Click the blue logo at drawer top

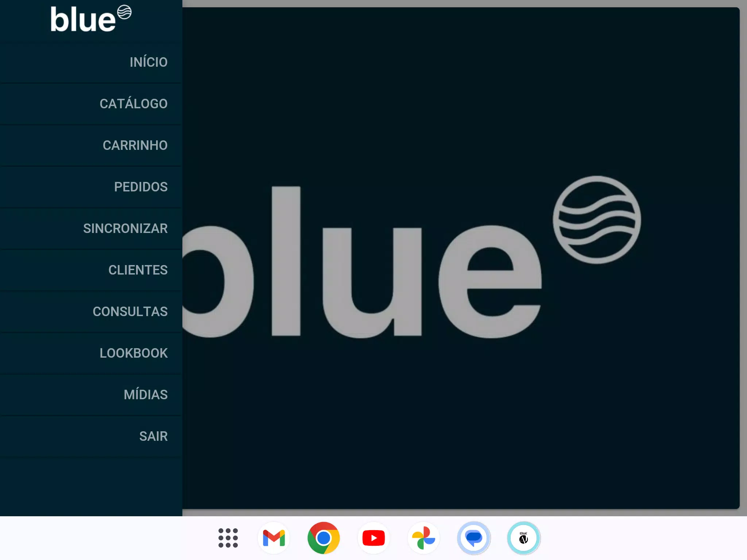[91, 19]
